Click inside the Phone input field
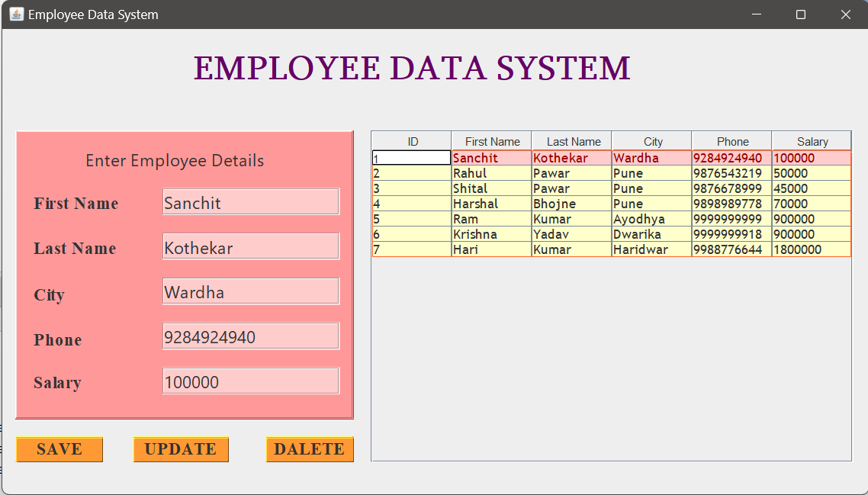The width and height of the screenshot is (868, 495). coord(250,335)
